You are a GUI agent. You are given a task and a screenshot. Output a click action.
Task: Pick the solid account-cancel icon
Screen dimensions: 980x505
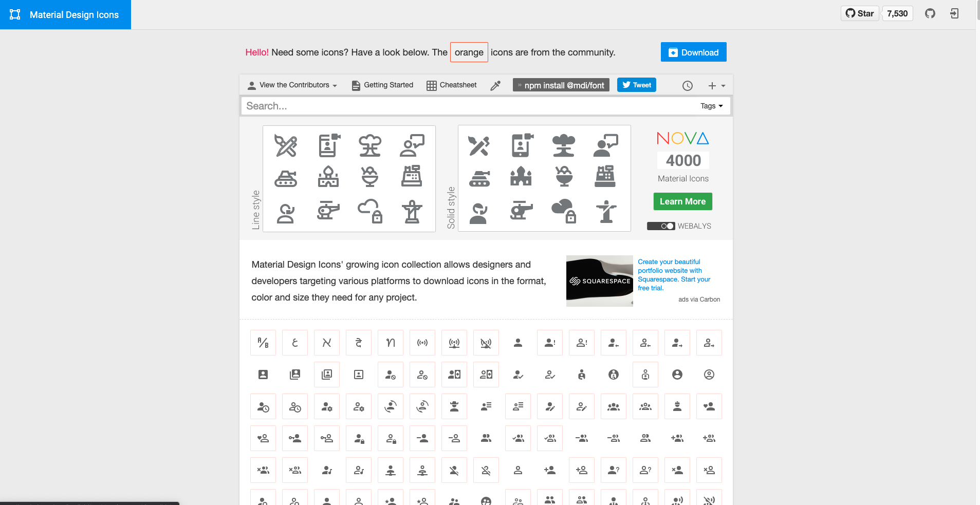pos(391,375)
